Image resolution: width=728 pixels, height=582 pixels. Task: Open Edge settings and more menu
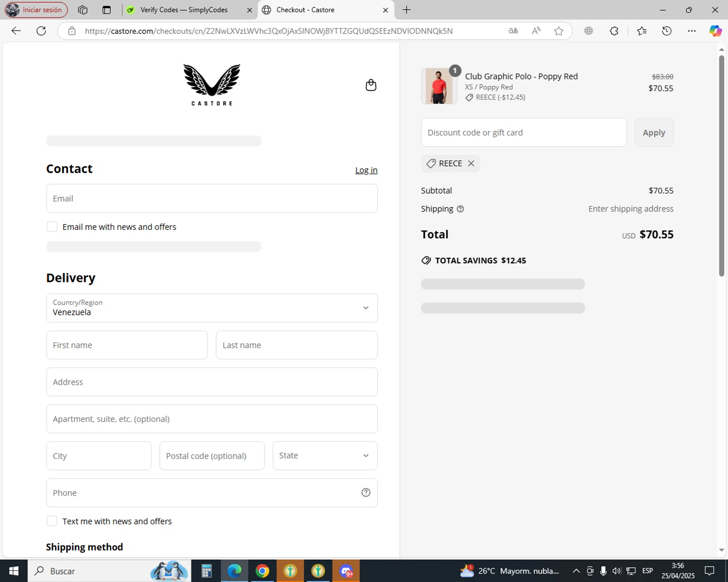click(692, 31)
